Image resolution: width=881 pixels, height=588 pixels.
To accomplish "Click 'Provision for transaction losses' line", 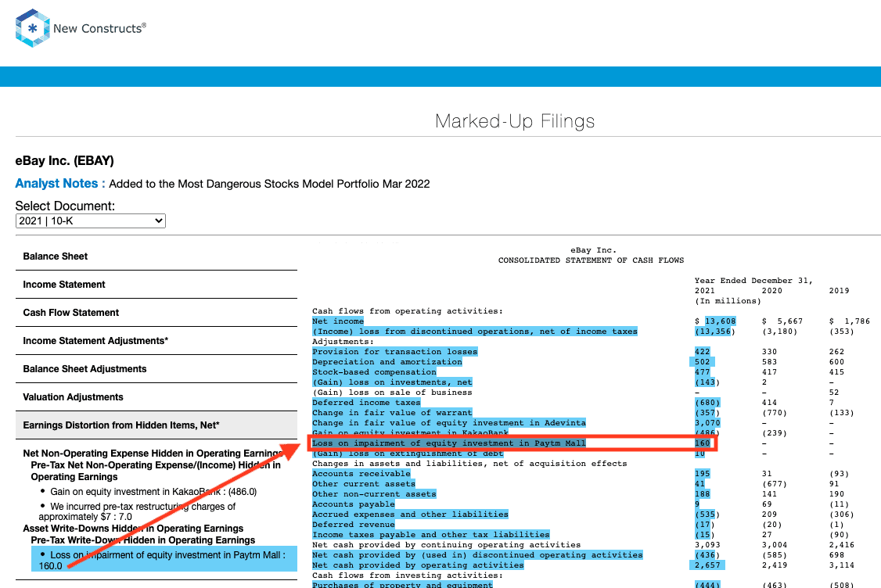I will [x=395, y=352].
